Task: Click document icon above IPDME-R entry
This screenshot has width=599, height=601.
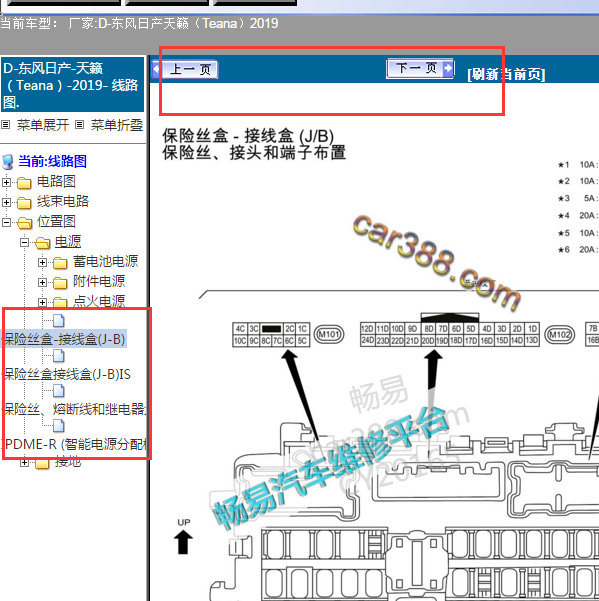Action: (x=59, y=425)
